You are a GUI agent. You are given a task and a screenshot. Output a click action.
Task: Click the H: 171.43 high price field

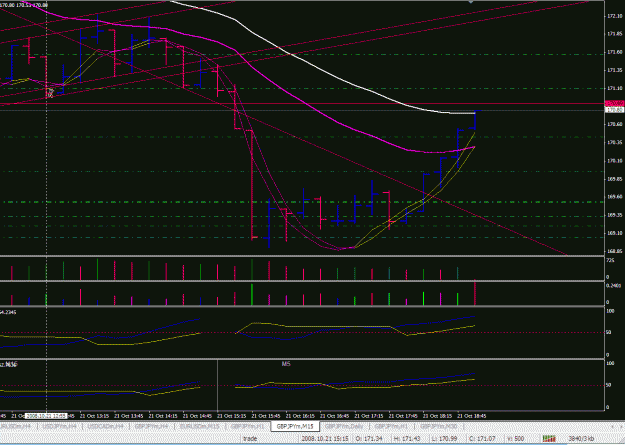pyautogui.click(x=407, y=439)
